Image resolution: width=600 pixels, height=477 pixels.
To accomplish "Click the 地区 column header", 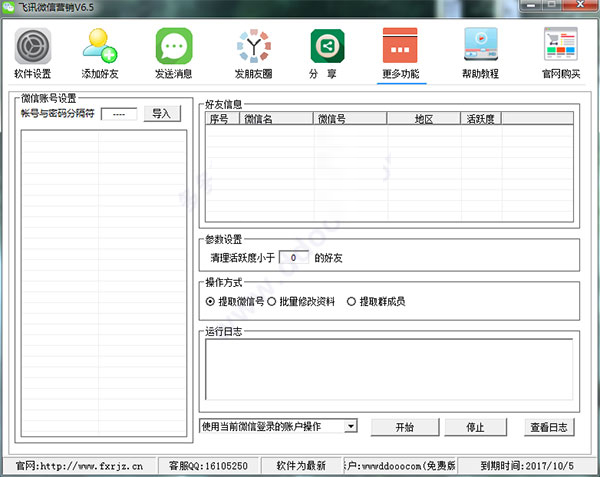I will (x=424, y=119).
